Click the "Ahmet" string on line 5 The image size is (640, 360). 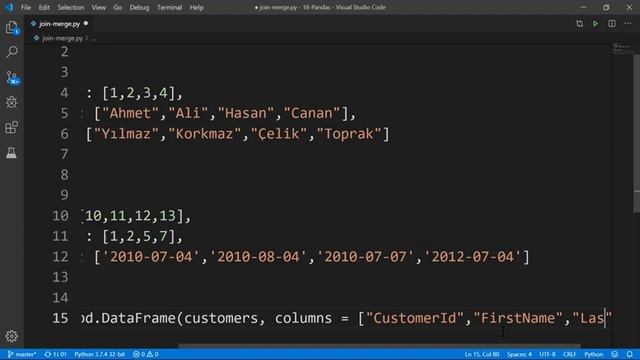pyautogui.click(x=130, y=113)
